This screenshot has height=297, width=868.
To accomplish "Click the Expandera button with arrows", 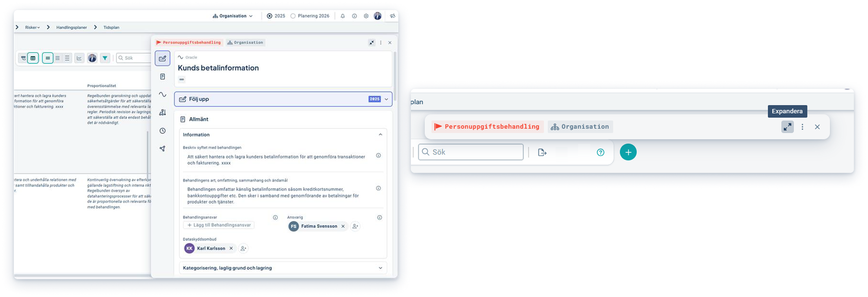I will pos(787,127).
